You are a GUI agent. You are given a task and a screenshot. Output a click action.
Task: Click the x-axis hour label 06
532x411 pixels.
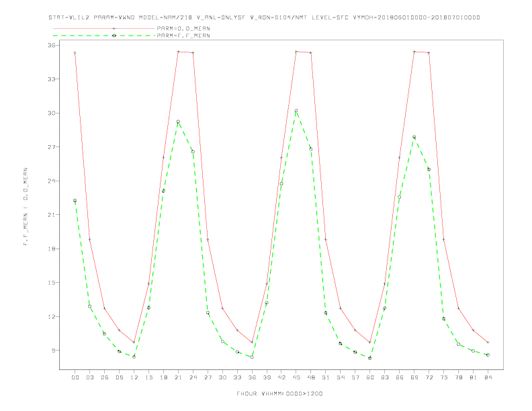point(105,377)
